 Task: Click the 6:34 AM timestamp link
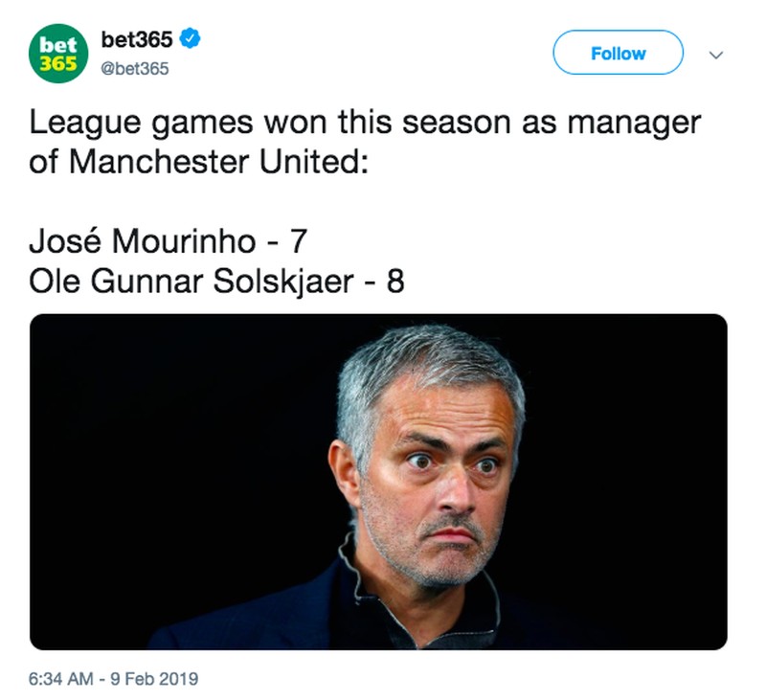60,679
